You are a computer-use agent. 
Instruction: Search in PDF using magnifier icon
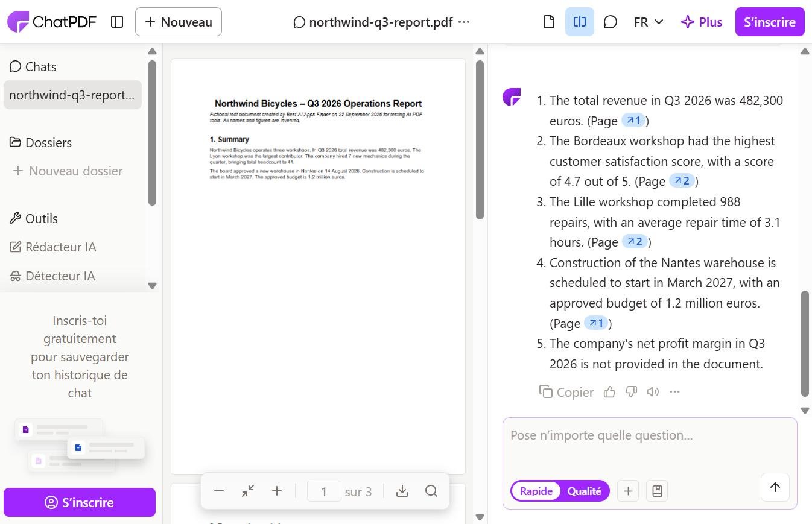(x=431, y=491)
